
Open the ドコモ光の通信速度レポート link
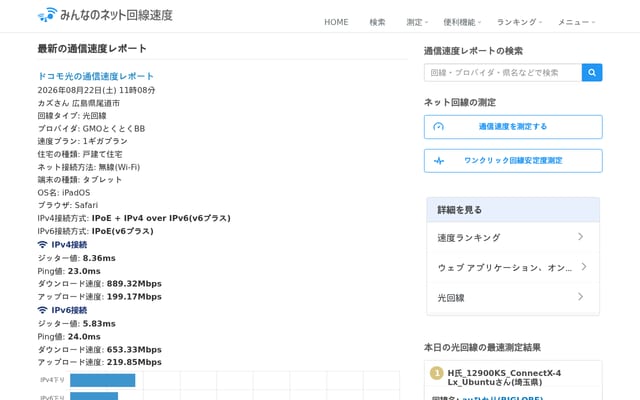click(x=96, y=76)
